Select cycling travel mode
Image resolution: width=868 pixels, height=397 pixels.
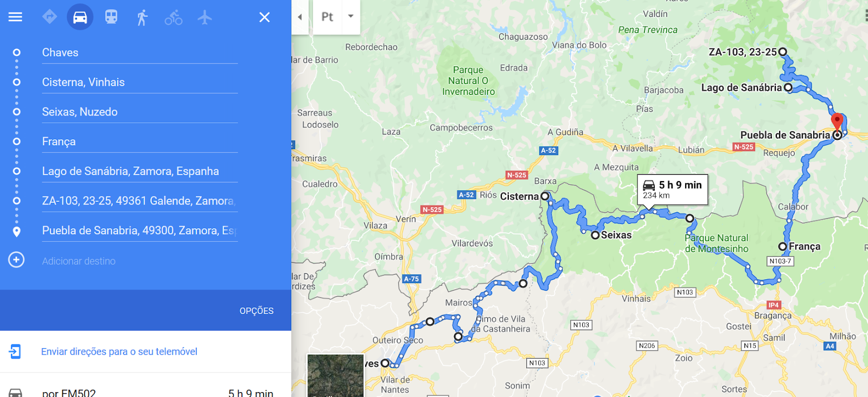pos(174,18)
